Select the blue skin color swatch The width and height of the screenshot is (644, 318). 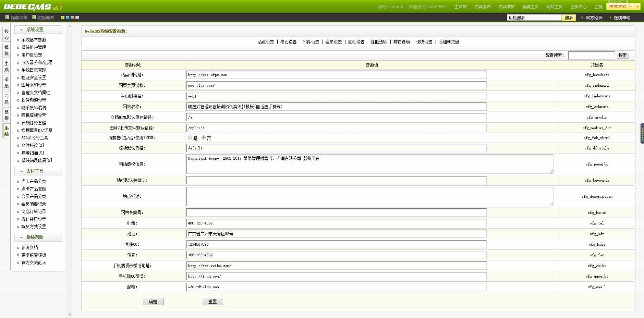click(x=68, y=17)
